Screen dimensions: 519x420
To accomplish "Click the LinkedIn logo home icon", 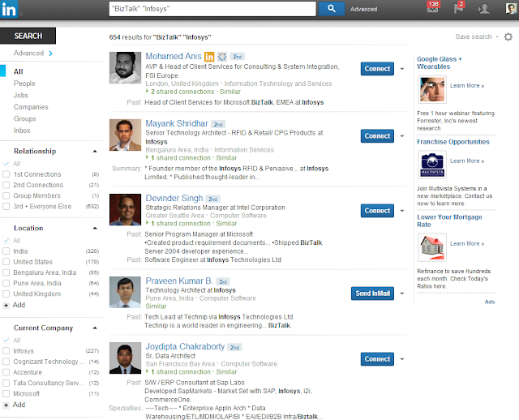I will point(9,9).
